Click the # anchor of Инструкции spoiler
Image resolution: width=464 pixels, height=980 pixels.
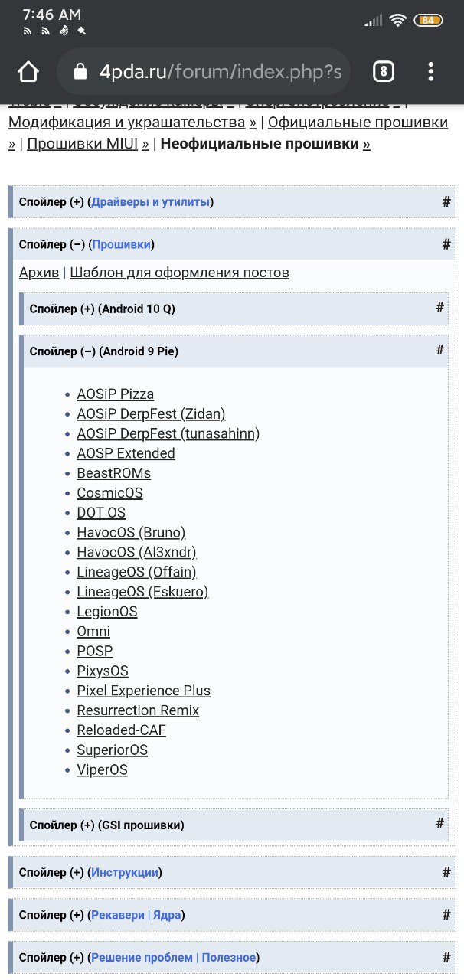(x=446, y=872)
